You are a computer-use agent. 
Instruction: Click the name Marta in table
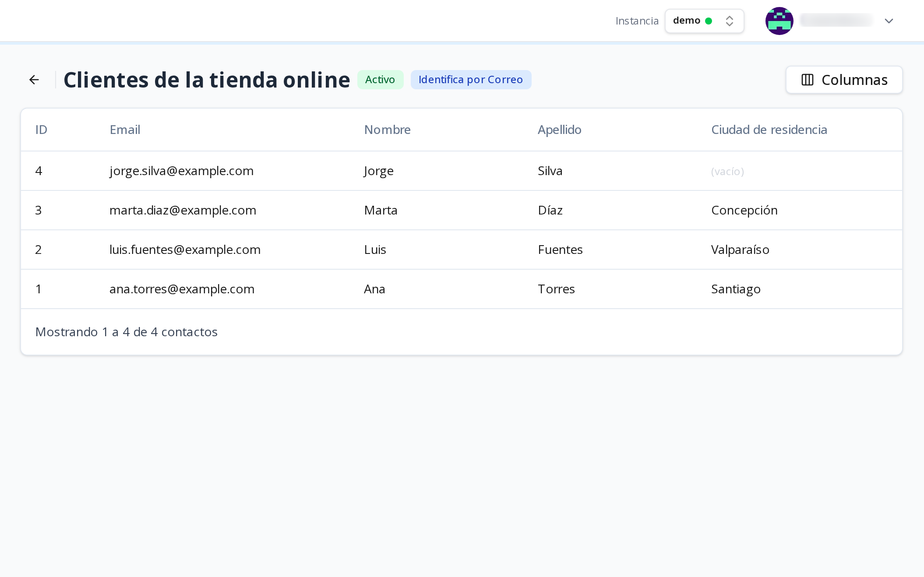click(x=381, y=210)
